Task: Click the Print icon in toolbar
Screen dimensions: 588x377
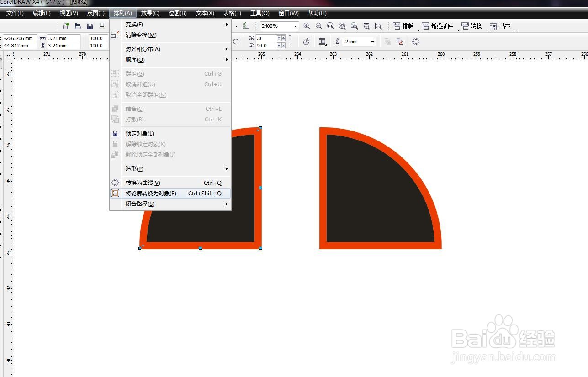Action: [x=102, y=26]
